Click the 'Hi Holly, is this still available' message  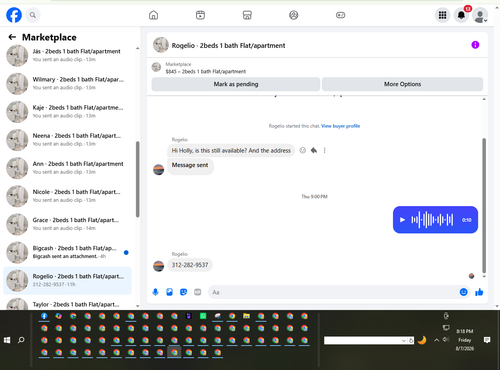(231, 151)
